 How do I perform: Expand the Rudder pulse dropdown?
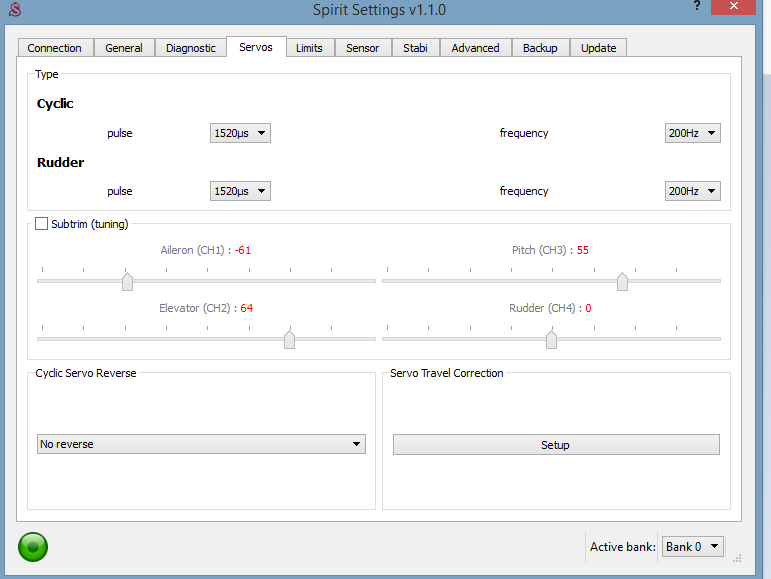tap(240, 191)
